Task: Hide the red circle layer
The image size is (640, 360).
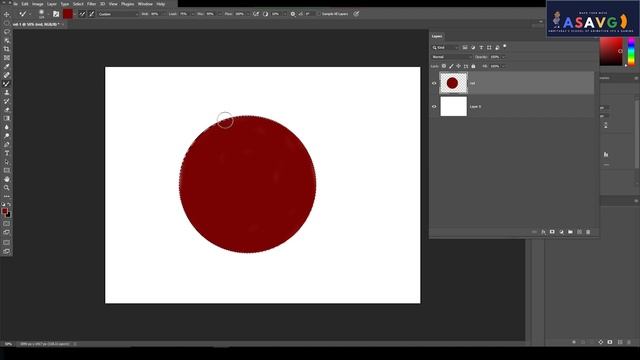Action: [434, 83]
